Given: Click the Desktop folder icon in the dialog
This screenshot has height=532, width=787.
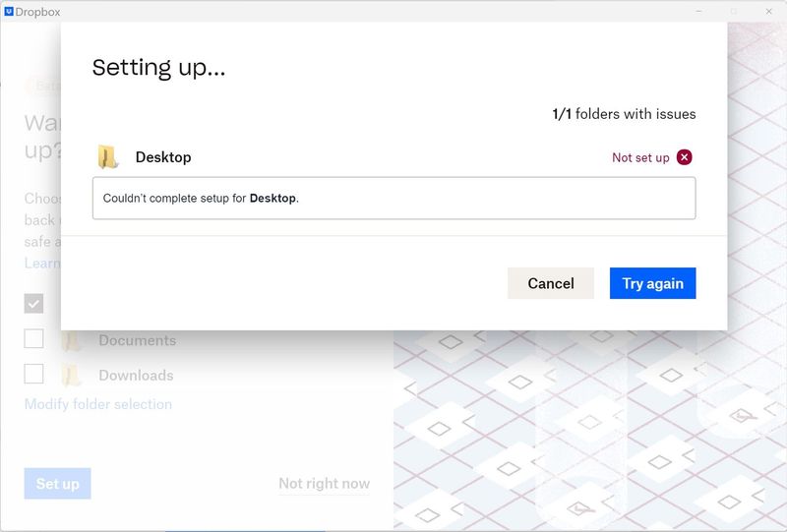Looking at the screenshot, I should tap(107, 157).
